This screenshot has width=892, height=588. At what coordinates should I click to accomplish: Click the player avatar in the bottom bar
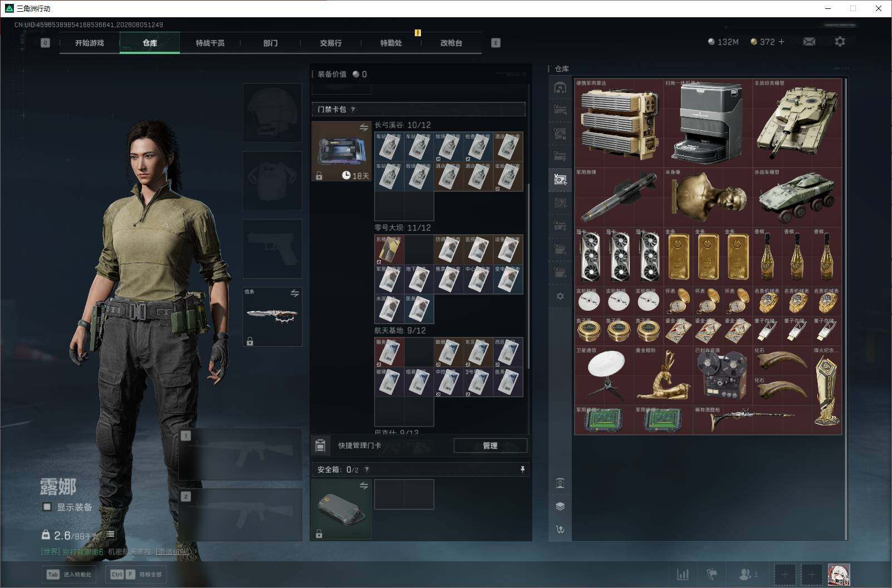coord(839,575)
